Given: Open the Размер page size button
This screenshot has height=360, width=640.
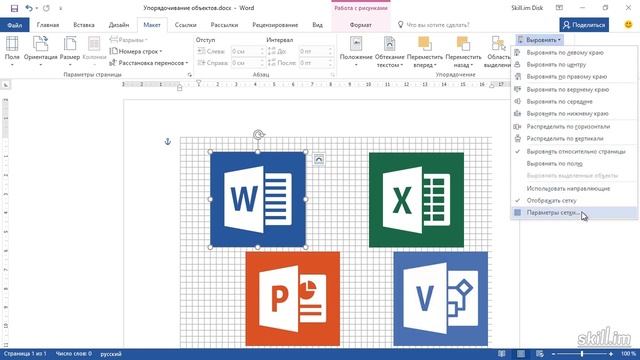Looking at the screenshot, I should 70,52.
